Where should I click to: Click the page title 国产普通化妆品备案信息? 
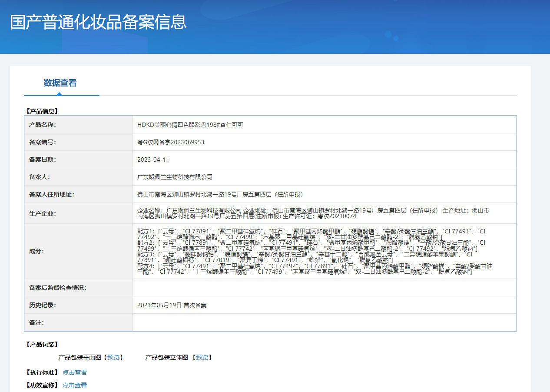(99, 22)
